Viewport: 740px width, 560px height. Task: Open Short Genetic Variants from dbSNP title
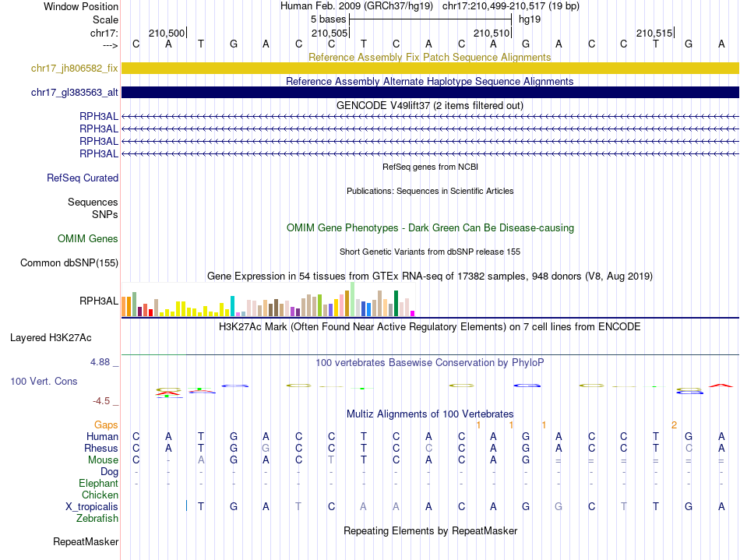point(430,252)
